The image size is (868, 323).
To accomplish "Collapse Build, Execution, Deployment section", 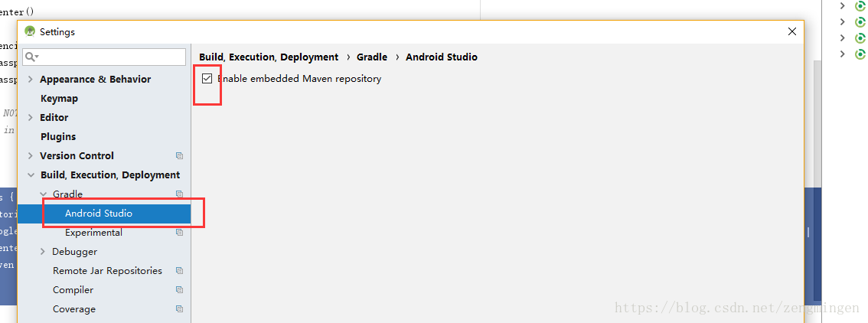I will pyautogui.click(x=31, y=175).
